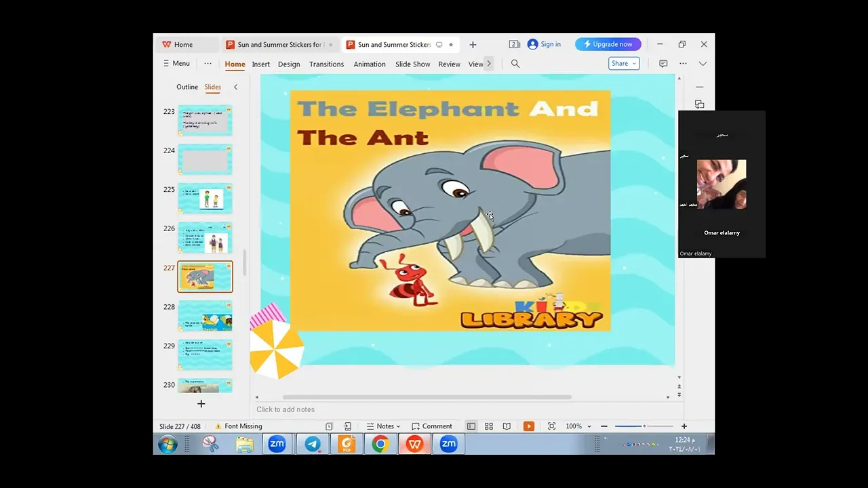This screenshot has width=868, height=488.
Task: Open the Windows Start button
Action: (x=167, y=445)
